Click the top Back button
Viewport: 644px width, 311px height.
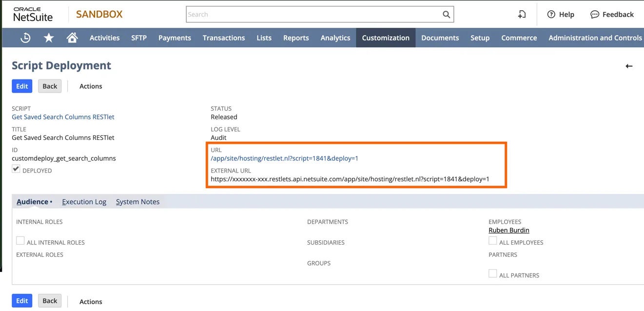coord(50,86)
